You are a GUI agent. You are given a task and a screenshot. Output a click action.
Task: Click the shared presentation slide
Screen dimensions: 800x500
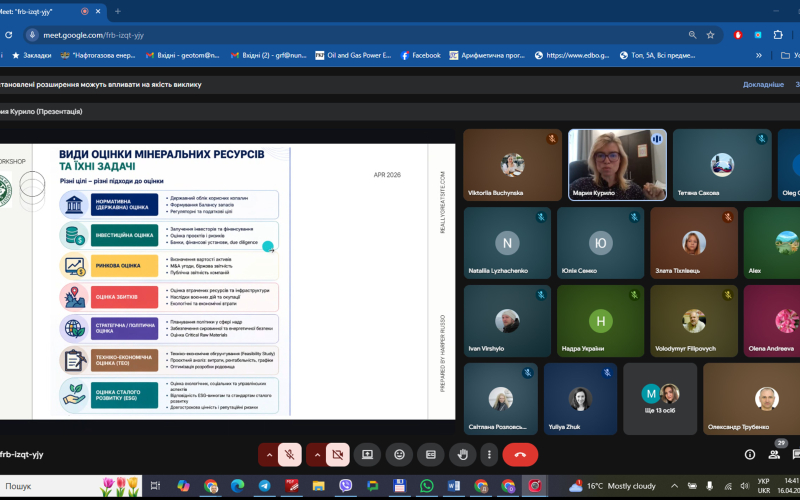point(228,281)
